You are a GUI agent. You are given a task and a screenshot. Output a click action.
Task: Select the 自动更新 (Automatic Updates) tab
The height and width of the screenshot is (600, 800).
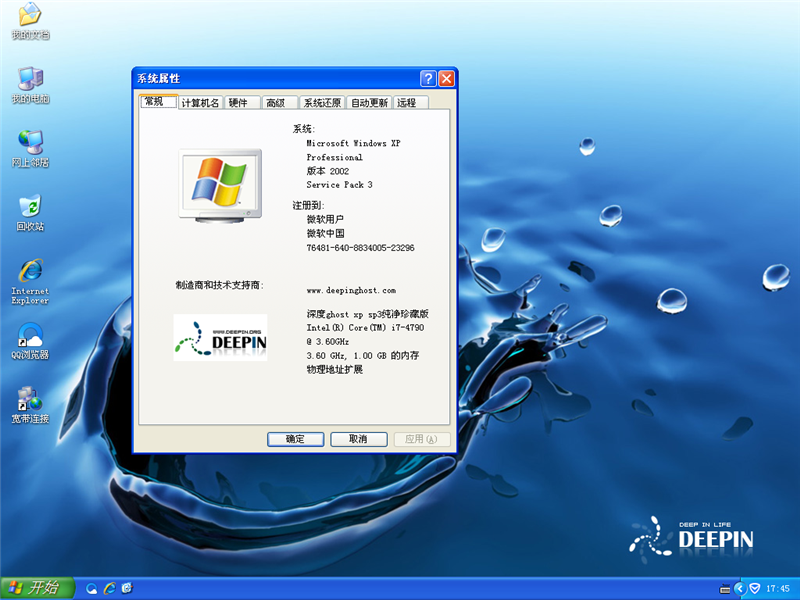[x=369, y=103]
